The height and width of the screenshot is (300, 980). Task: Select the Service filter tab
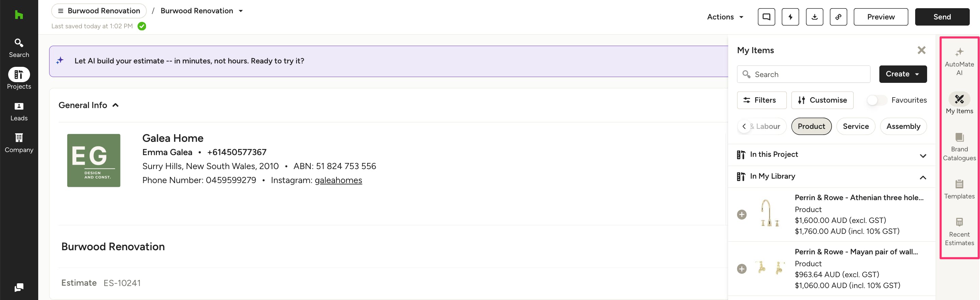coord(855,126)
